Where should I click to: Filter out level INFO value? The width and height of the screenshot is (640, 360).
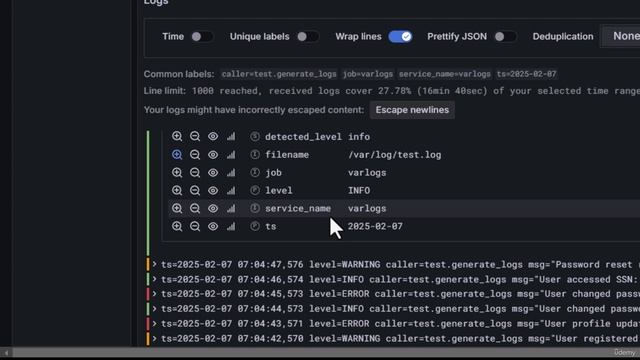click(195, 190)
